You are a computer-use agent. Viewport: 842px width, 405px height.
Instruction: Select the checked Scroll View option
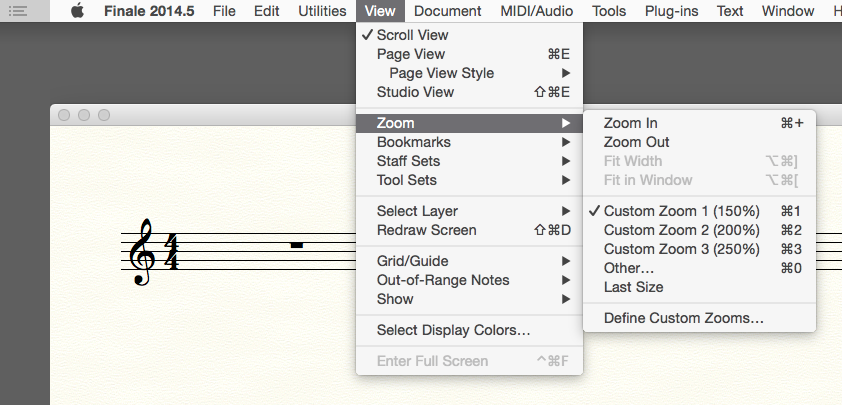412,35
